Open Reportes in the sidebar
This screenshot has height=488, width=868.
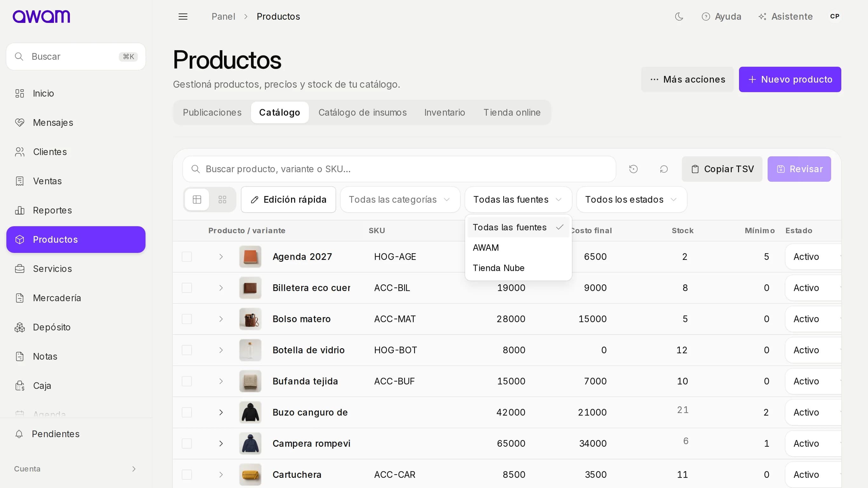coord(76,210)
